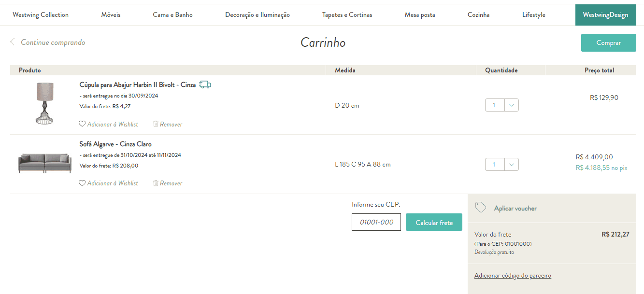Open the Cúpula para Abajur Harbin II product title
Viewport: 644px width, 294px height.
pyautogui.click(x=138, y=84)
